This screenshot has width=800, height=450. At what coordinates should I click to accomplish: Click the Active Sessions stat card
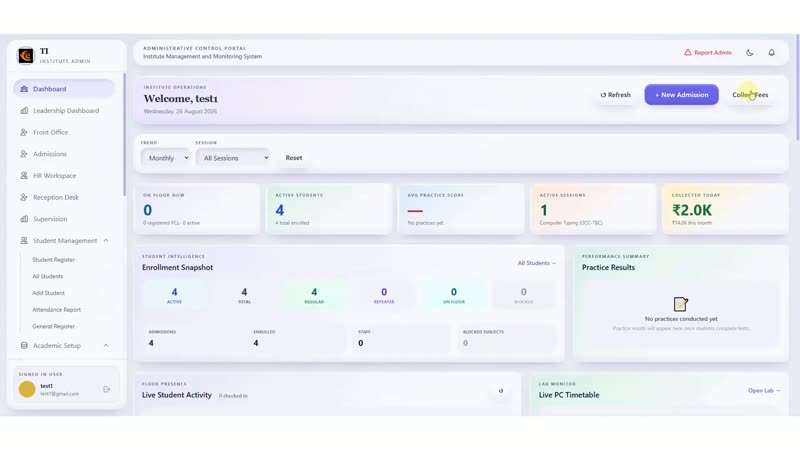(593, 209)
